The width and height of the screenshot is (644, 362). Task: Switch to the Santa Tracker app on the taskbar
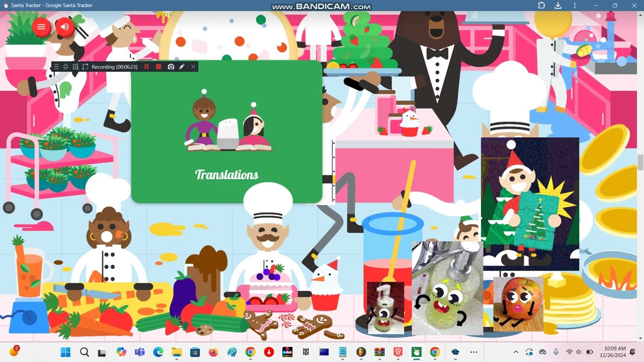[417, 352]
